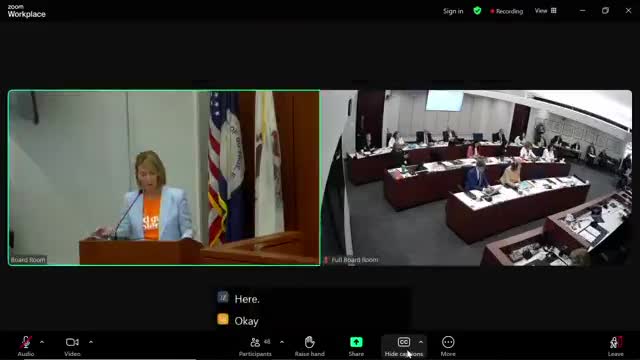Select the Full Board Room video tile

point(477,178)
